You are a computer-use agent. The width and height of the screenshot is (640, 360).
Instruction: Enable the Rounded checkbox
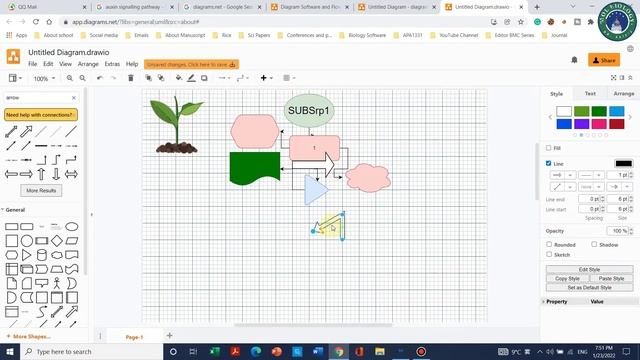coord(549,244)
